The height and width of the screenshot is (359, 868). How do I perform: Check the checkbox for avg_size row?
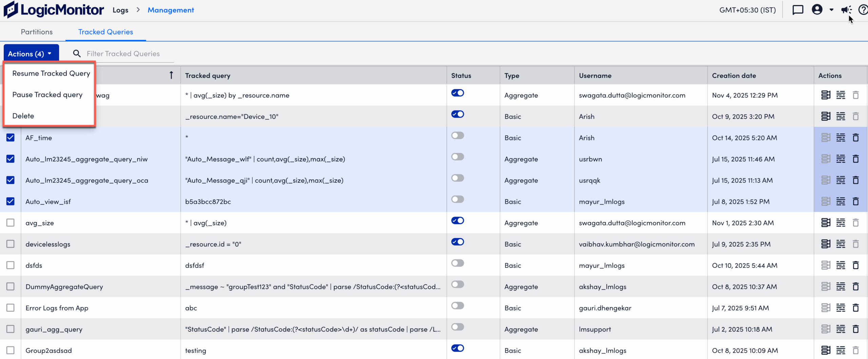pos(10,223)
